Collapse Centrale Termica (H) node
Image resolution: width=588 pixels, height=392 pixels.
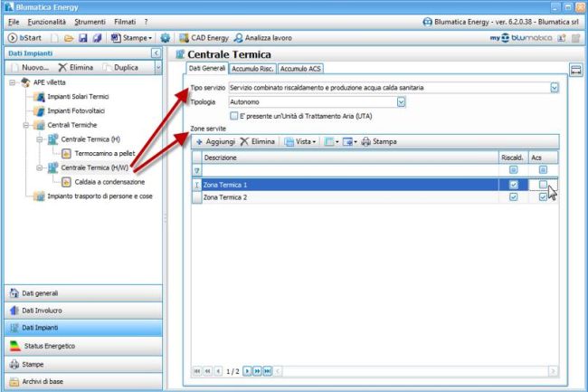pyautogui.click(x=40, y=139)
